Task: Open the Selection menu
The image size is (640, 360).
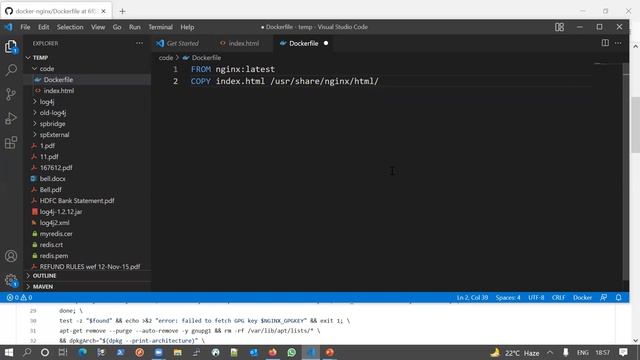Action: point(70,27)
